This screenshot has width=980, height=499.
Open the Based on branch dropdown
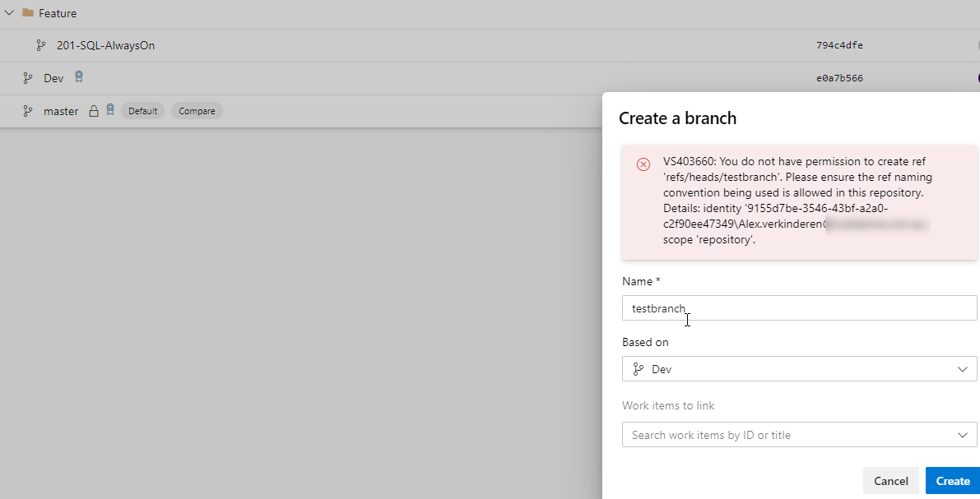coord(799,369)
